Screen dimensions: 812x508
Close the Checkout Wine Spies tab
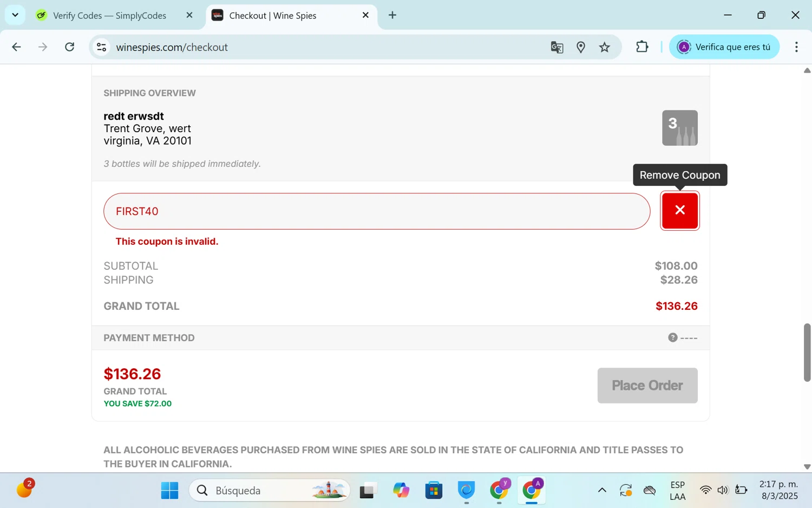click(365, 15)
